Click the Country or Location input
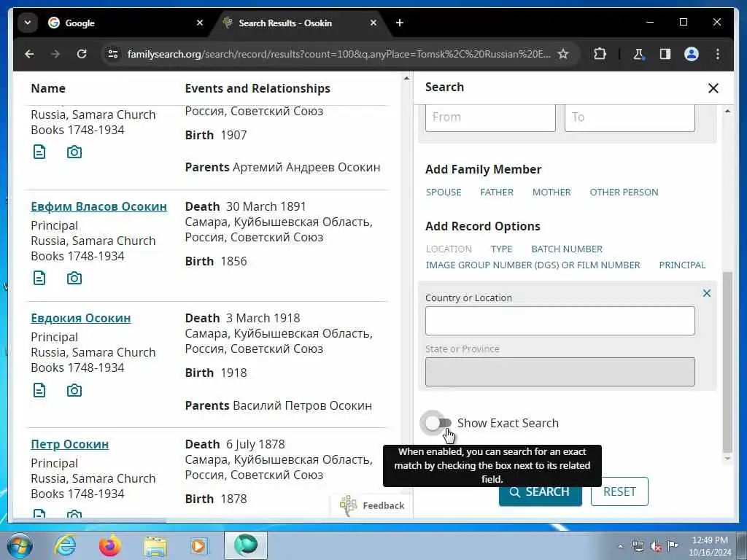Image resolution: width=747 pixels, height=560 pixels. [560, 321]
